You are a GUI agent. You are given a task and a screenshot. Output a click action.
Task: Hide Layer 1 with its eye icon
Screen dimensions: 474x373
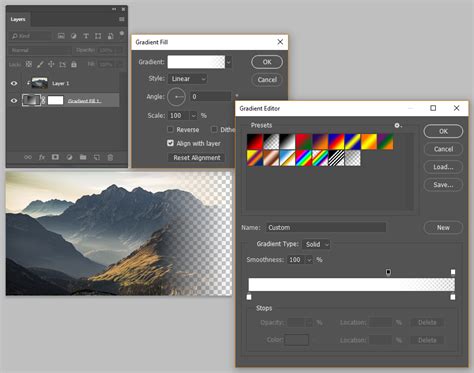(x=14, y=83)
